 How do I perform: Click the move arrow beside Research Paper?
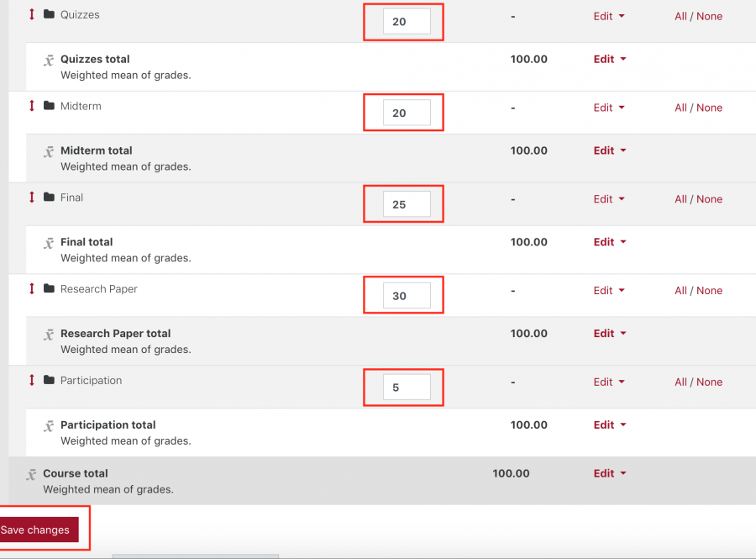click(x=32, y=288)
